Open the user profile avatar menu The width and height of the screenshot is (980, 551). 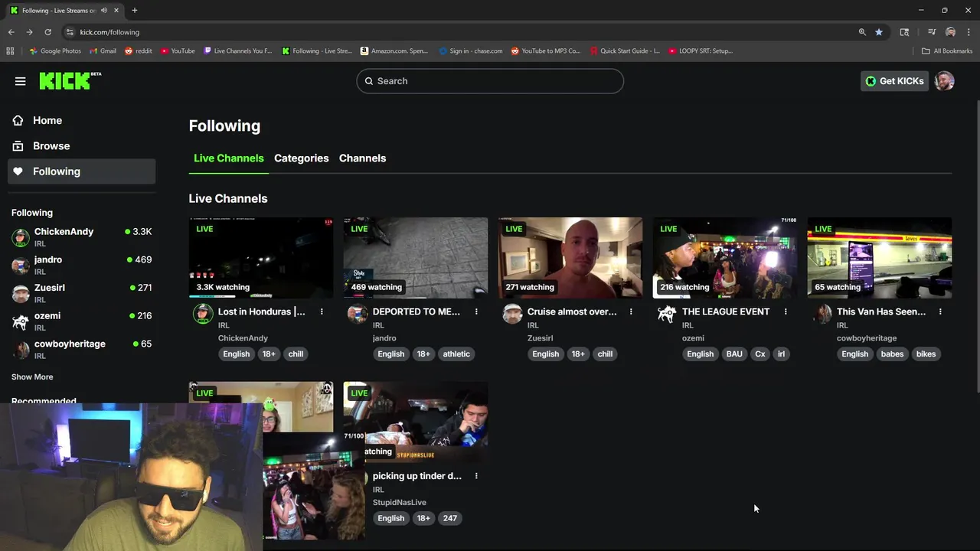point(945,81)
